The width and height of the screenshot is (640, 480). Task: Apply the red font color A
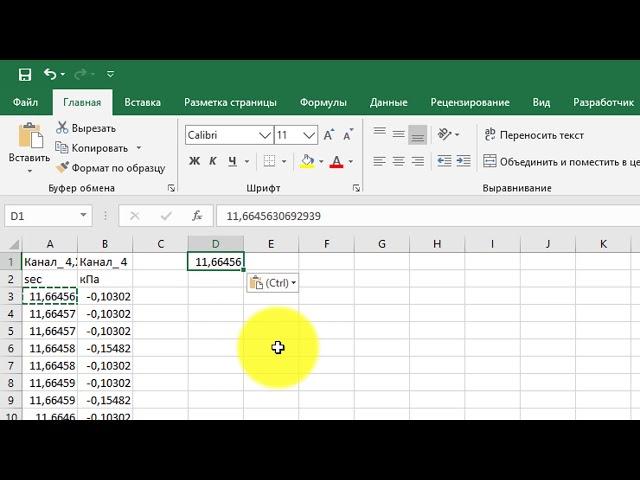[336, 161]
